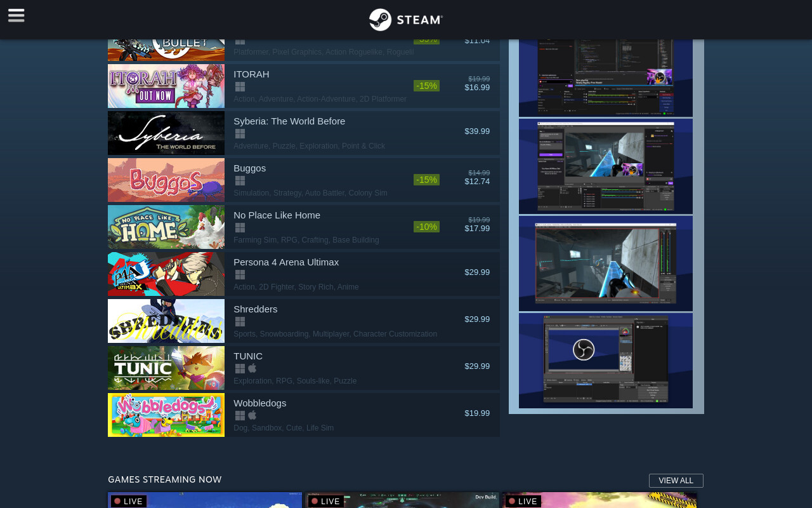The image size is (812, 508).
Task: Open the third LIVE stream with pink background
Action: [x=599, y=500]
